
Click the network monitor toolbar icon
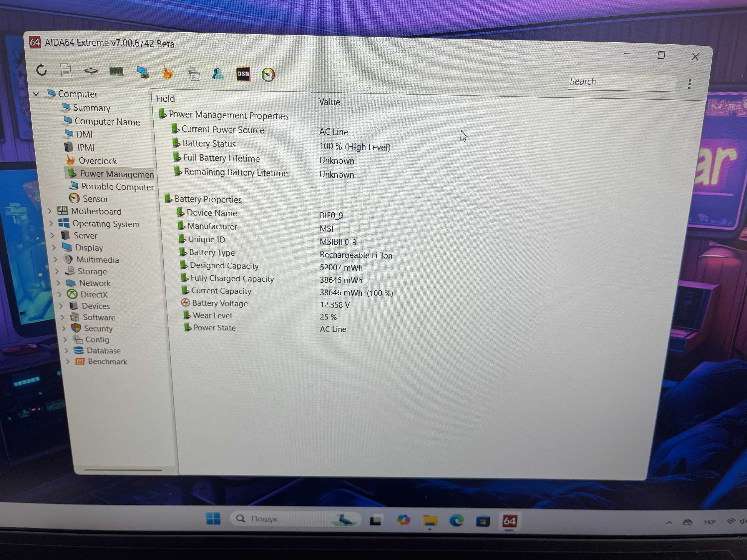142,72
